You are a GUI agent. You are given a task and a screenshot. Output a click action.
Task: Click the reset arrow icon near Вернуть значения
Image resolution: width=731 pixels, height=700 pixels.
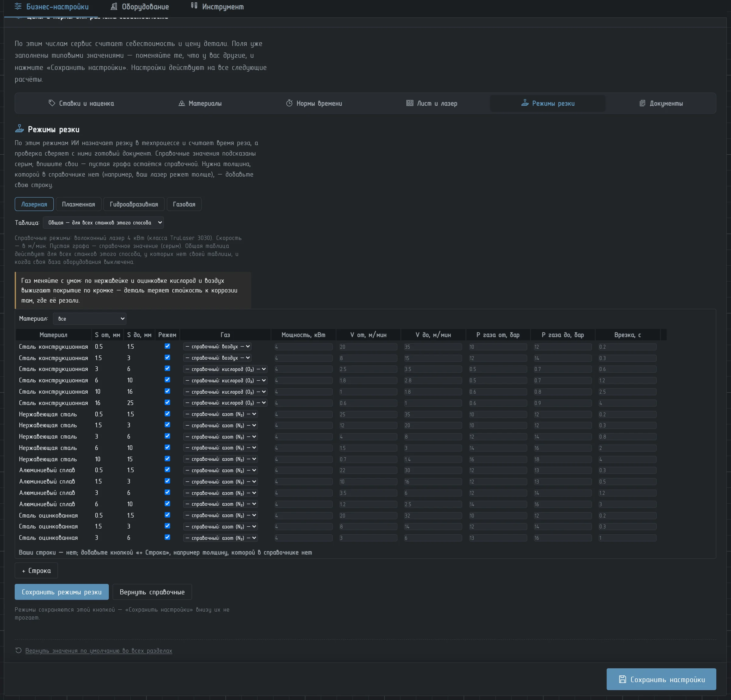[18, 650]
